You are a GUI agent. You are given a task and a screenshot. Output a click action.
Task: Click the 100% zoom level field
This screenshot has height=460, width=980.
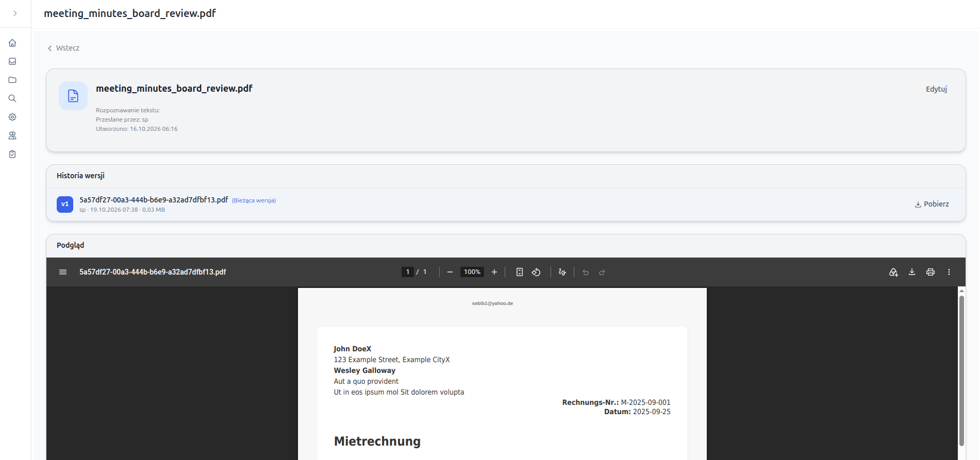pos(472,272)
